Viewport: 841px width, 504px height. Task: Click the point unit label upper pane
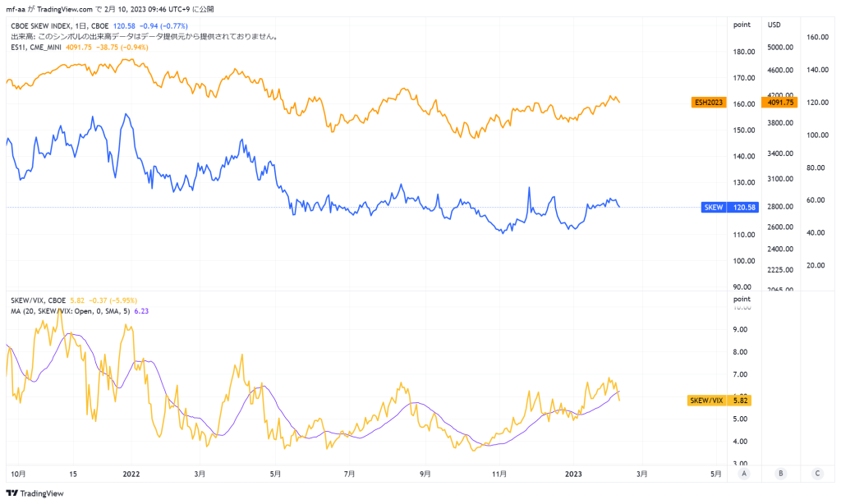[x=742, y=25]
